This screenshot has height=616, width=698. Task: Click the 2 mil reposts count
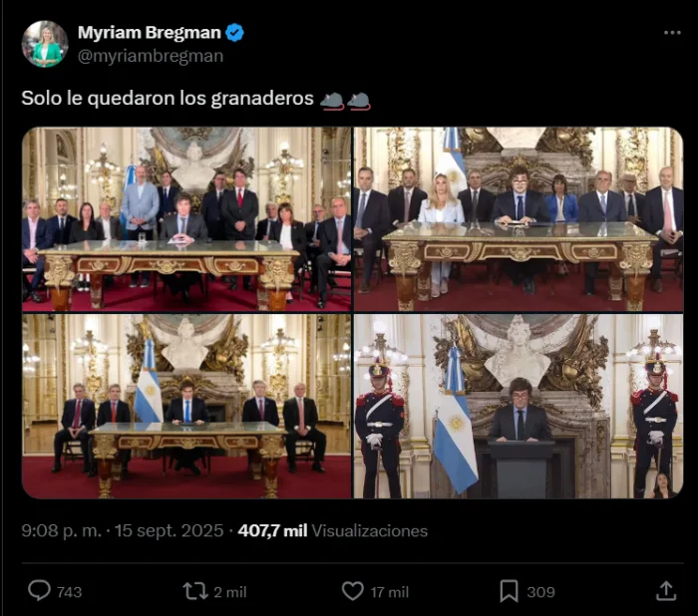230,592
